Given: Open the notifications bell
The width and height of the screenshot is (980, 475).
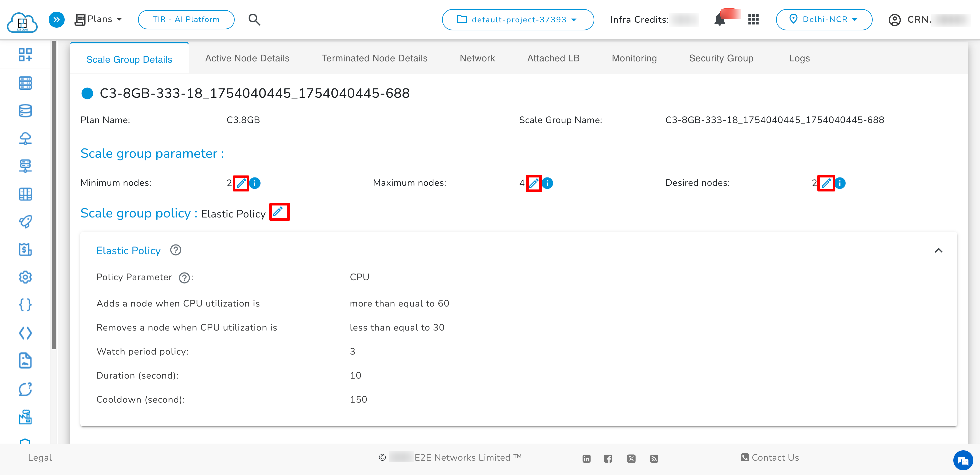Looking at the screenshot, I should (x=720, y=19).
